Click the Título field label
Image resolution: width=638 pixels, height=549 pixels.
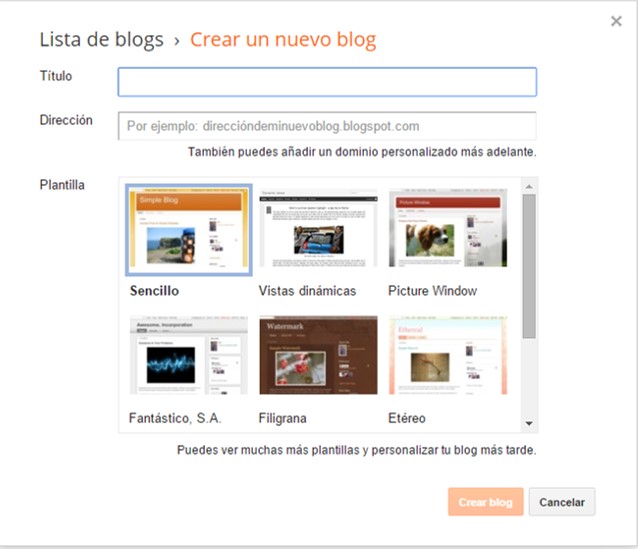pyautogui.click(x=56, y=76)
